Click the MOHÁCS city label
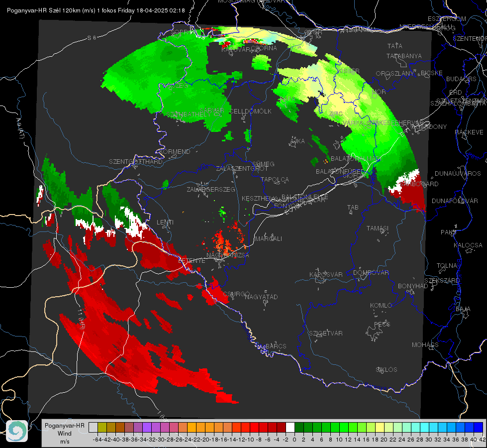This screenshot has width=487, height=448. (425, 345)
